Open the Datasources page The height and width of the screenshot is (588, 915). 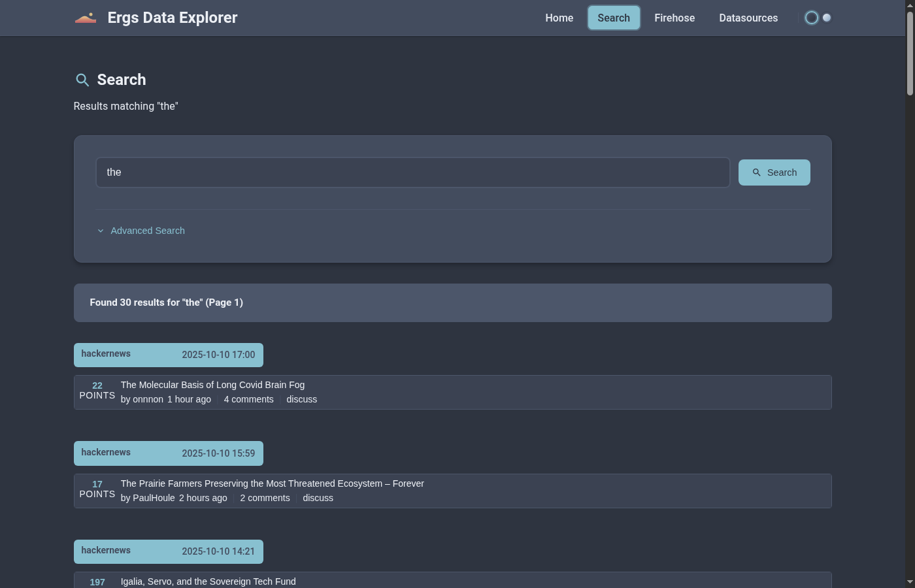(x=748, y=18)
